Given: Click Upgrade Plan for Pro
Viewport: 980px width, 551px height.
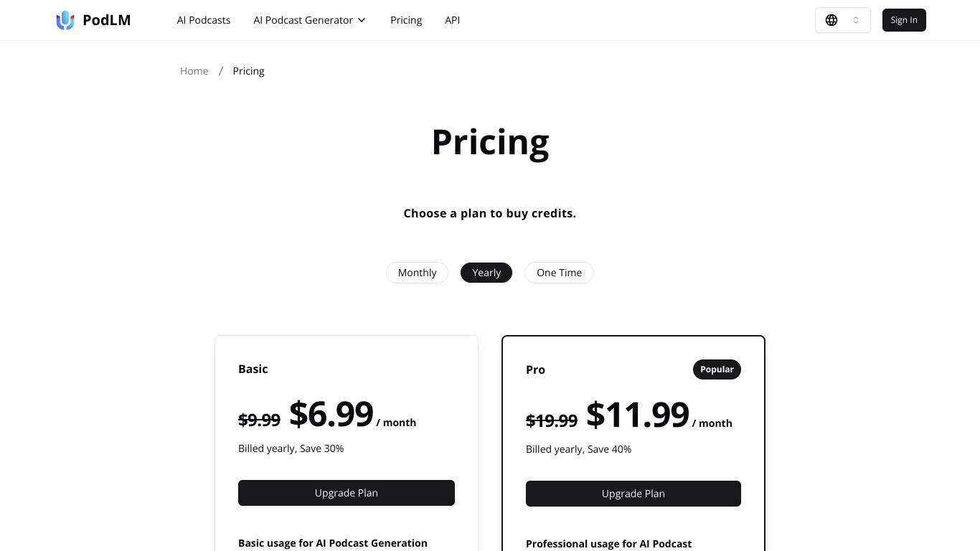Looking at the screenshot, I should coord(633,494).
